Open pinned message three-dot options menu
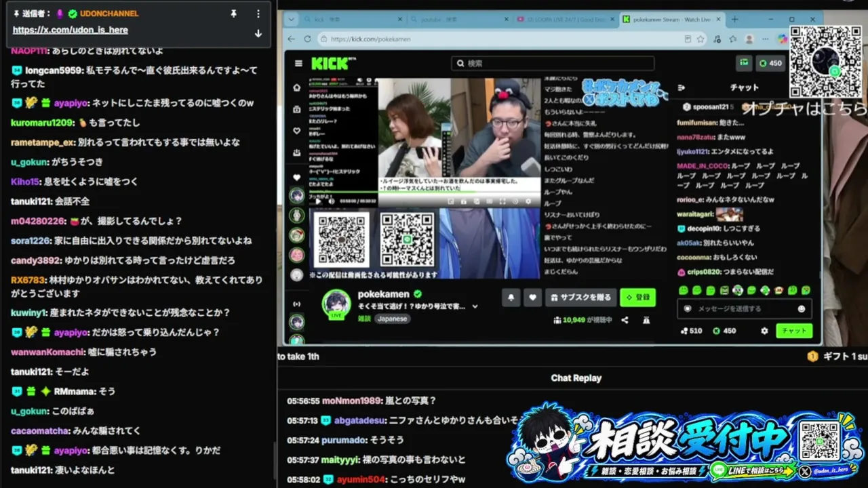 (258, 14)
